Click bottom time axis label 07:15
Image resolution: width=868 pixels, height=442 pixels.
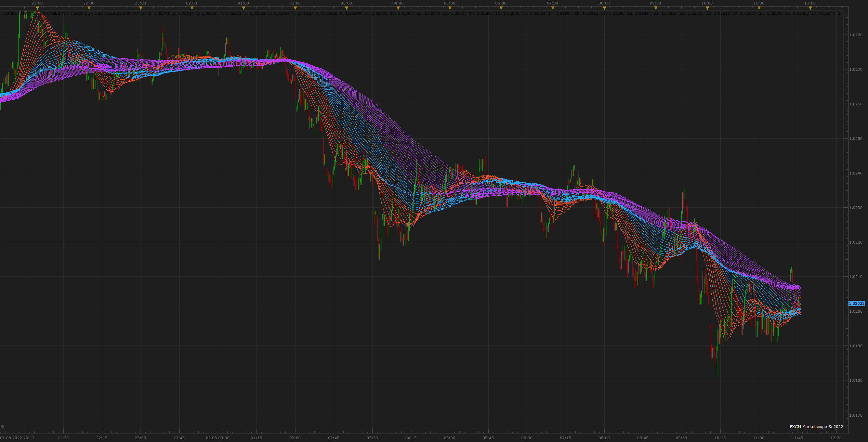[565, 438]
